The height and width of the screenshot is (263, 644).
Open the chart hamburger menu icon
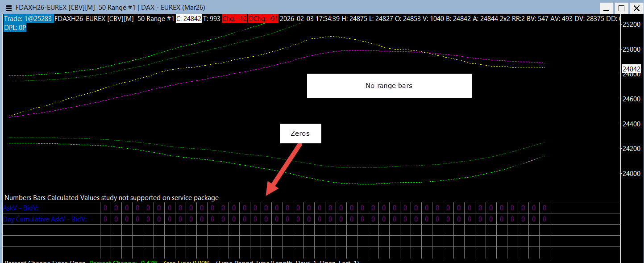point(8,8)
